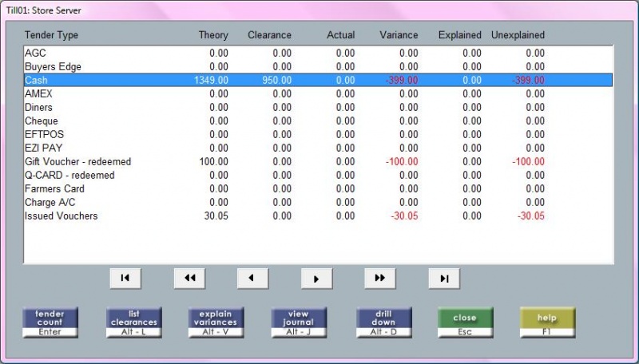Click the green close Esc button
Screen dimensions: 639x364
pyautogui.click(x=466, y=322)
